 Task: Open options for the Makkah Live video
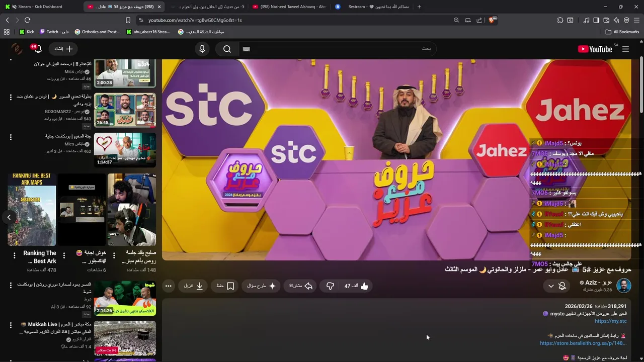[x=11, y=326]
